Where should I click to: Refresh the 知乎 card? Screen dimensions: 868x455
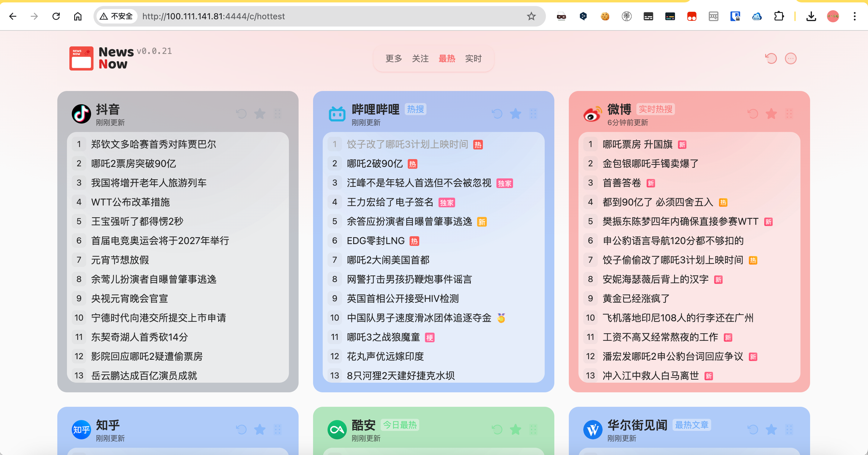click(x=241, y=429)
